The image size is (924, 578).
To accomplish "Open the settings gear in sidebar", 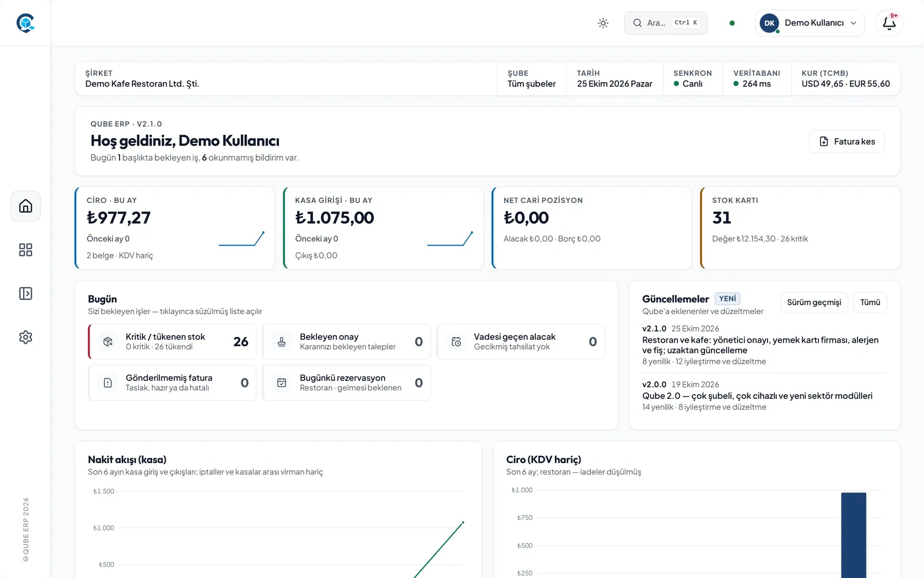I will pos(25,337).
